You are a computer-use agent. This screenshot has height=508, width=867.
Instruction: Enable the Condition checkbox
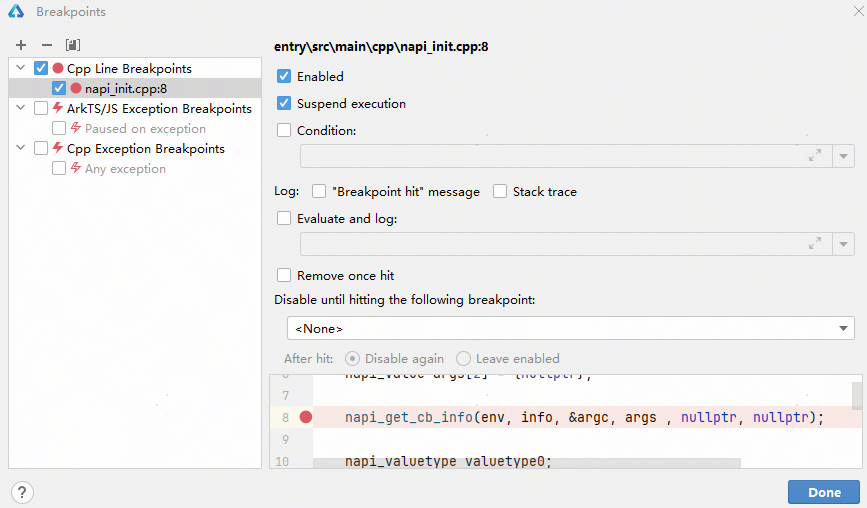(284, 131)
